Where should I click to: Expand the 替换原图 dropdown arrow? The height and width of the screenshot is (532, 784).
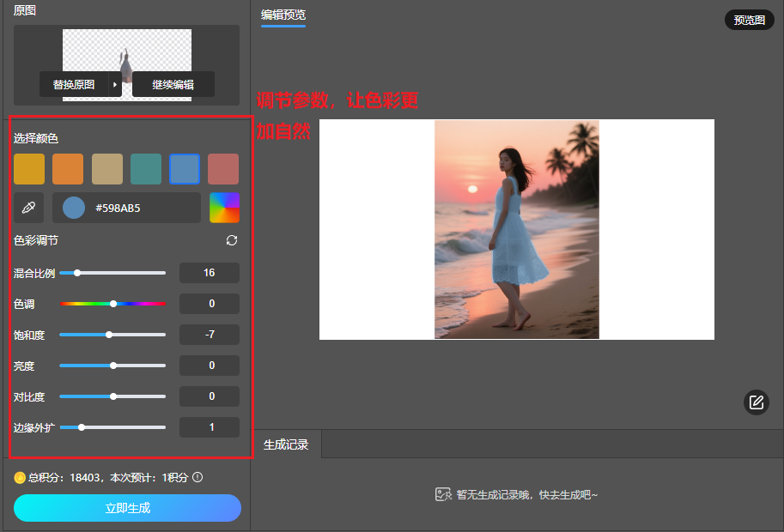(x=115, y=85)
